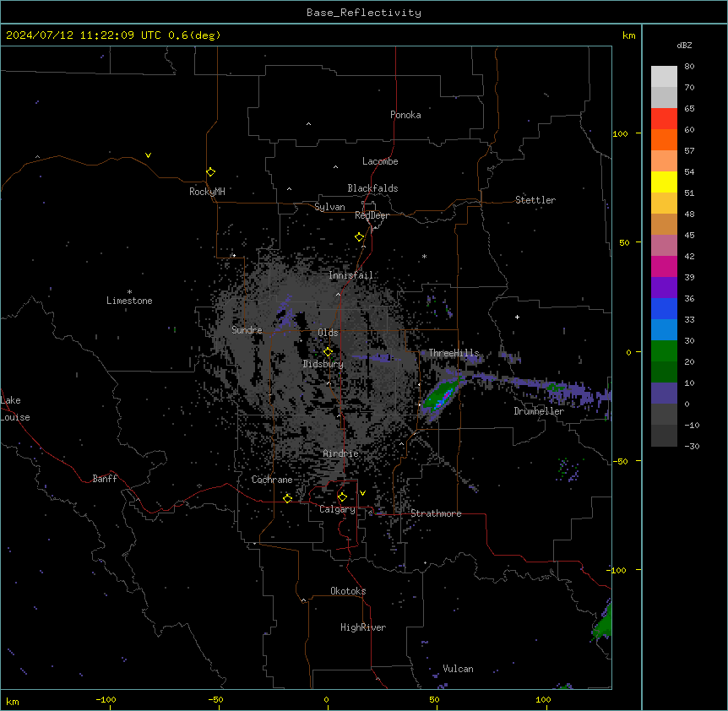The width and height of the screenshot is (728, 711).
Task: Click the HighRiver city label
Action: tap(363, 627)
